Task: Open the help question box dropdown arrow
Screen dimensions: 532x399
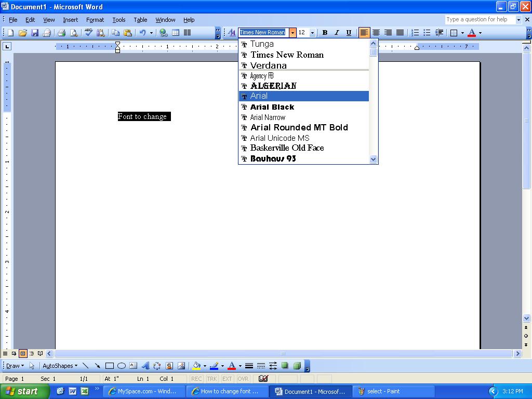Action: tap(518, 20)
